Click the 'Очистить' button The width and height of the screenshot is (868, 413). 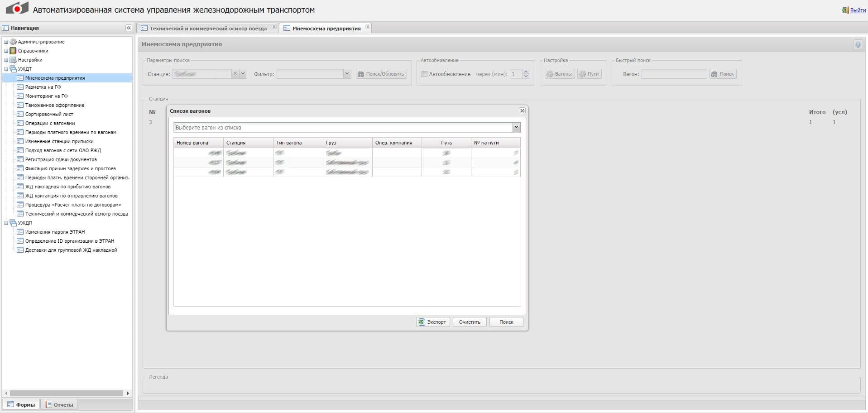coord(470,322)
